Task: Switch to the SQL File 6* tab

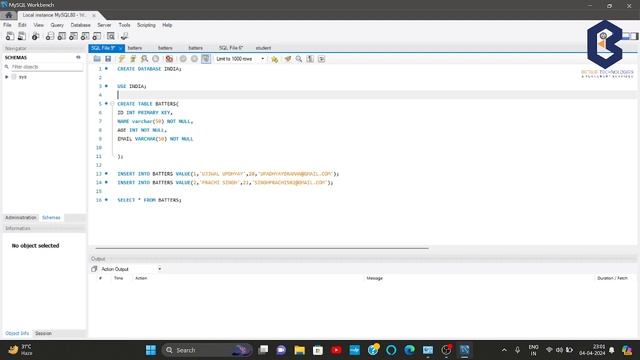Action: point(231,48)
